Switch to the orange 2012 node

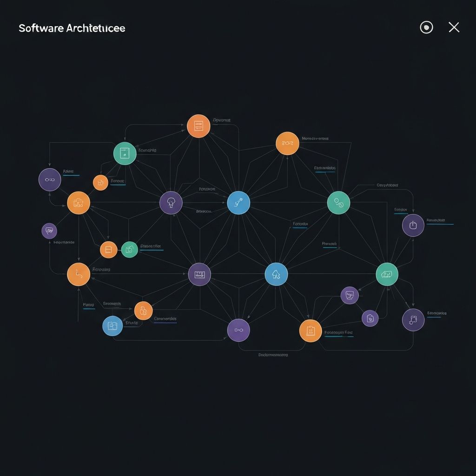288,144
